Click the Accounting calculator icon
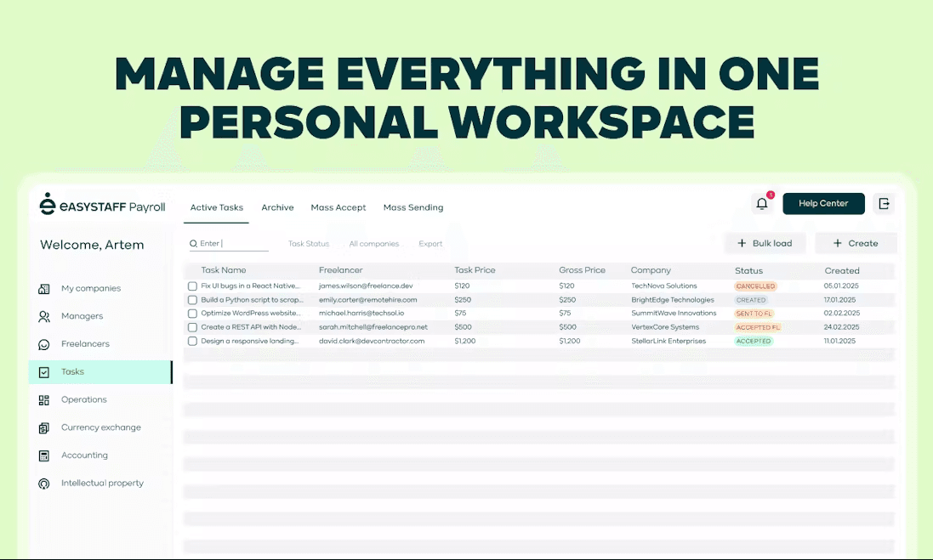Image resolution: width=933 pixels, height=560 pixels. (x=44, y=455)
